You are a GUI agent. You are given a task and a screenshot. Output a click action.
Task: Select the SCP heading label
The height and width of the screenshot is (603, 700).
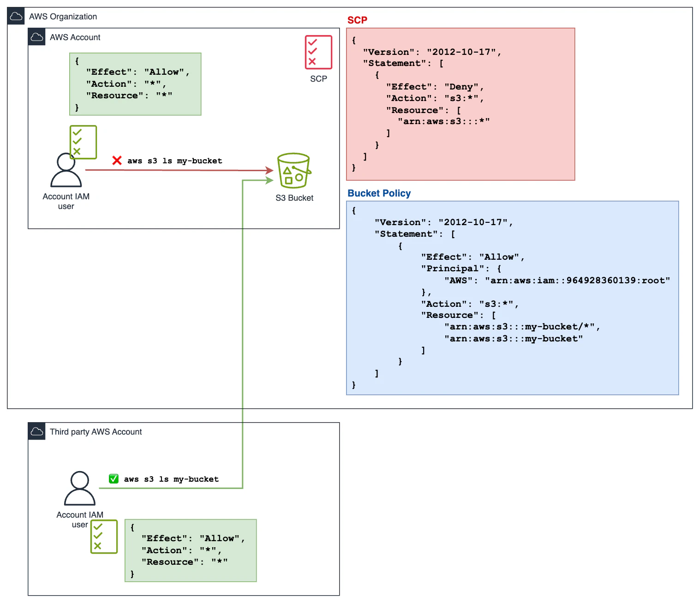coord(356,20)
